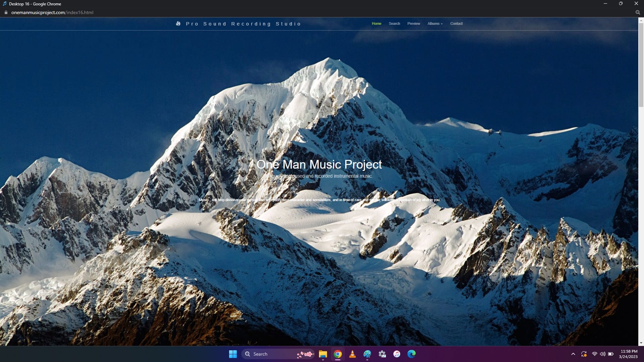
Task: Expand the Albums dropdown menu
Action: (435, 23)
